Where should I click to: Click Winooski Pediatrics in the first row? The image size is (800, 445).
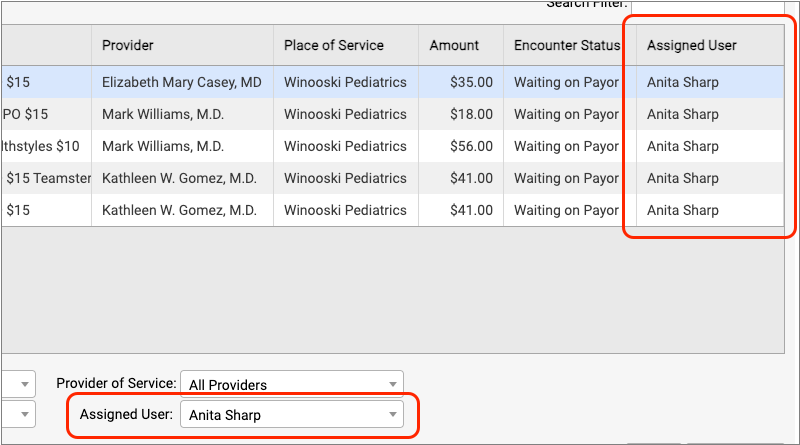345,82
